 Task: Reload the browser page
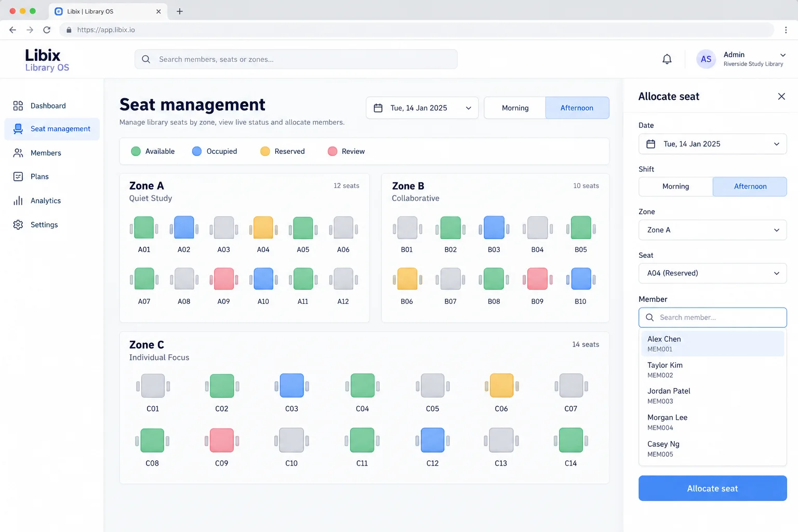(47, 30)
